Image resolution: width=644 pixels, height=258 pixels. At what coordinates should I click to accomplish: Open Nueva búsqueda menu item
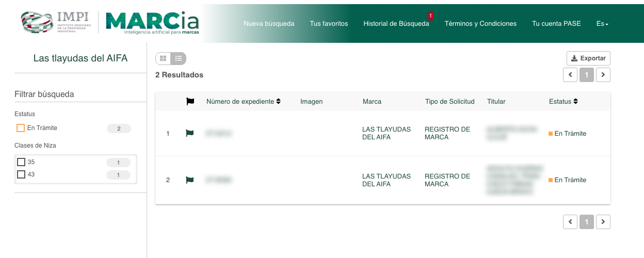(269, 24)
